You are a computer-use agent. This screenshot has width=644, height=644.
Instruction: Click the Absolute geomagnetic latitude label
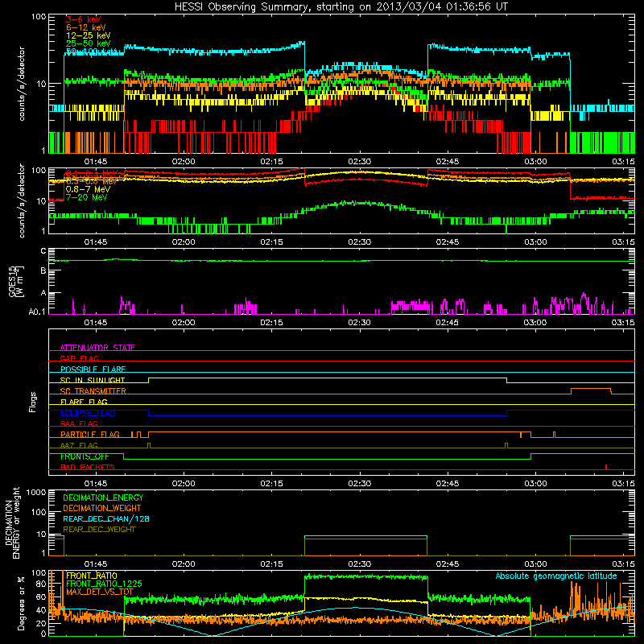(x=556, y=576)
